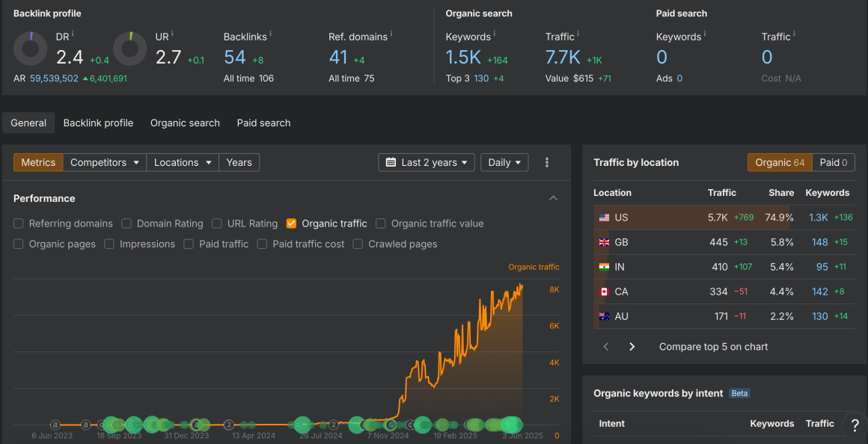This screenshot has height=444, width=868.
Task: Click Compare top 5 on chart
Action: 713,346
